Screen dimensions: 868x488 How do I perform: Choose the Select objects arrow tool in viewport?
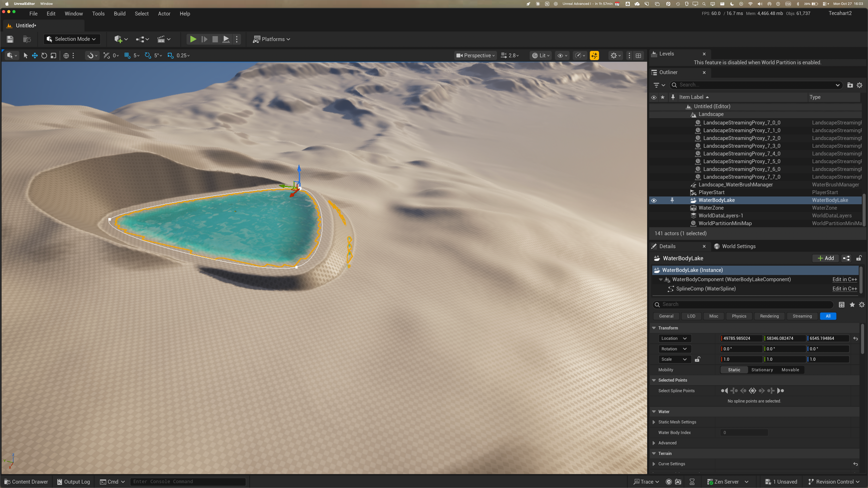(25, 56)
